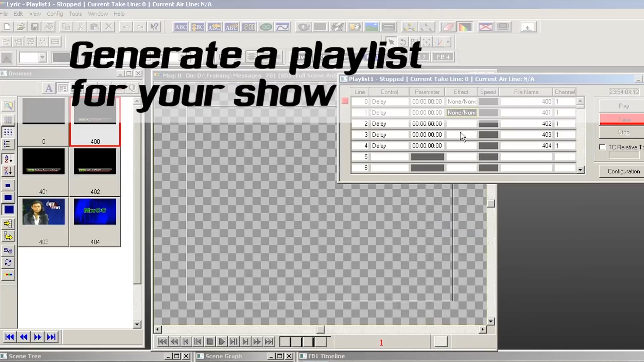This screenshot has height=362, width=644.
Task: Select the 403 news anchor thumbnail
Action: point(44,211)
